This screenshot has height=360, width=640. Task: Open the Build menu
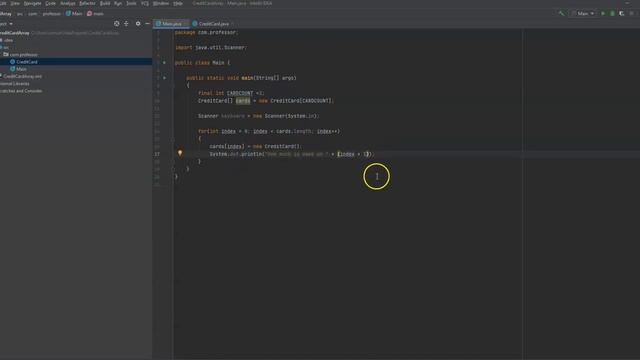click(105, 3)
